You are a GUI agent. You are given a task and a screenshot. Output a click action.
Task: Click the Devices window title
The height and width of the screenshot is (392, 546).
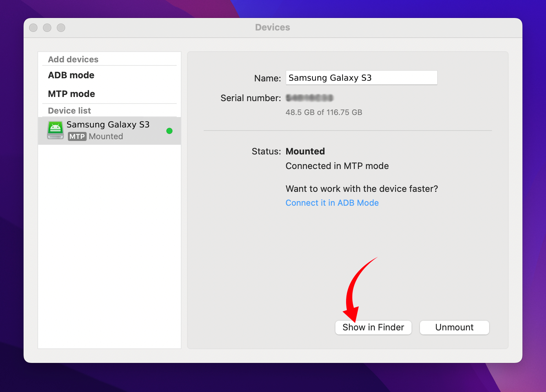tap(273, 27)
